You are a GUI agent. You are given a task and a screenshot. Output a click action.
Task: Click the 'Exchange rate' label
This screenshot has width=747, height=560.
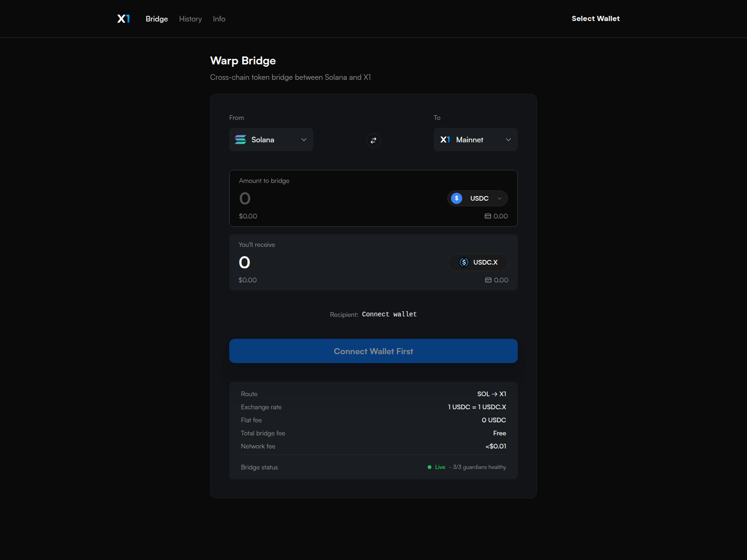pos(261,407)
